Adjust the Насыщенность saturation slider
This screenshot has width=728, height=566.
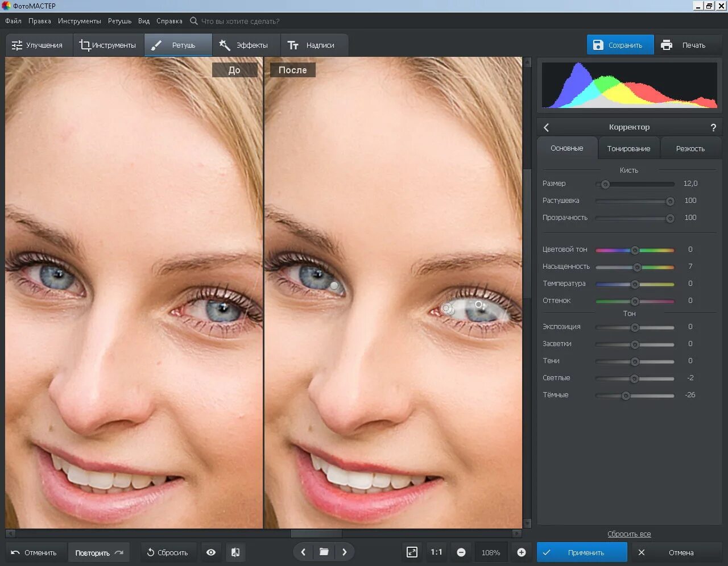click(x=635, y=267)
